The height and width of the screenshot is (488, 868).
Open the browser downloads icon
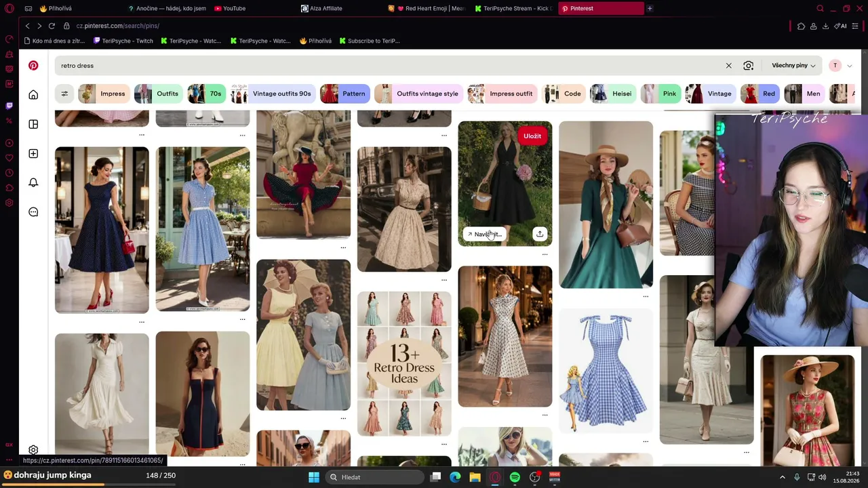pos(825,26)
